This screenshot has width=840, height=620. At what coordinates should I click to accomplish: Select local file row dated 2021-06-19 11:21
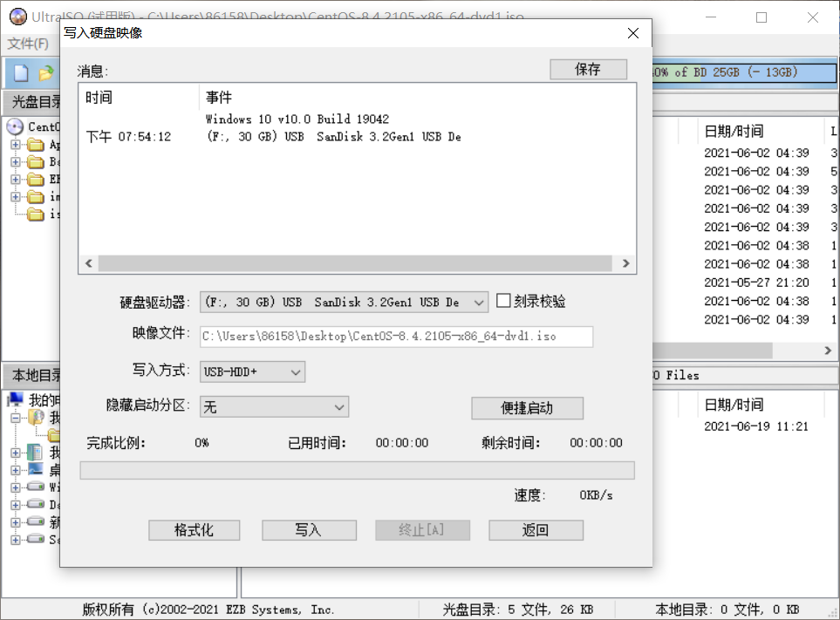click(x=756, y=426)
